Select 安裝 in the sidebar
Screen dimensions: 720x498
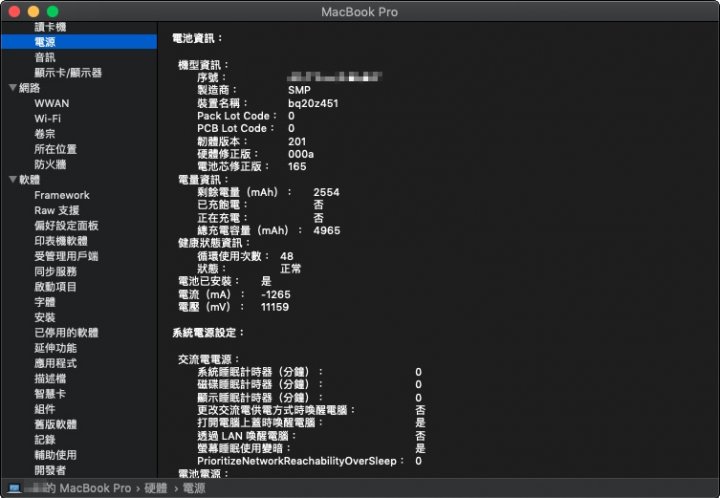45,317
